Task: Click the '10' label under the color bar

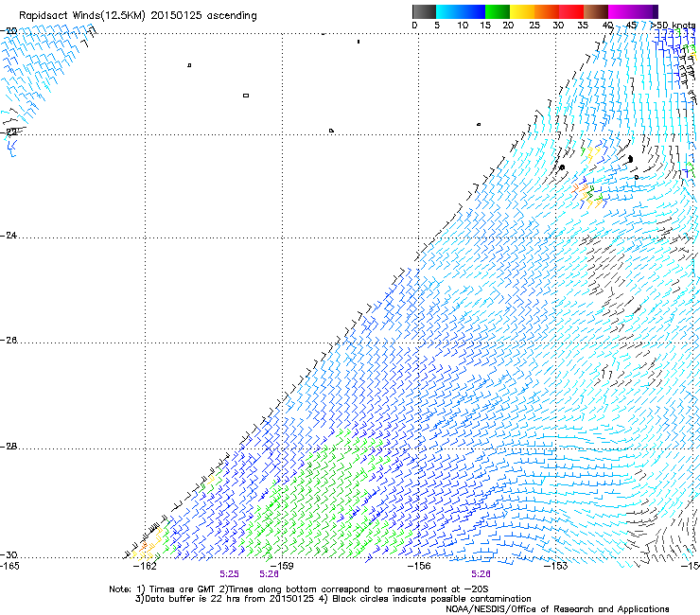Action: (x=463, y=26)
